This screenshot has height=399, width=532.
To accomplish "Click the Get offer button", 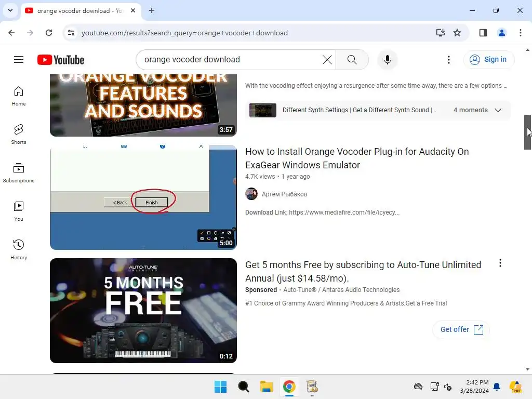I will (461, 329).
